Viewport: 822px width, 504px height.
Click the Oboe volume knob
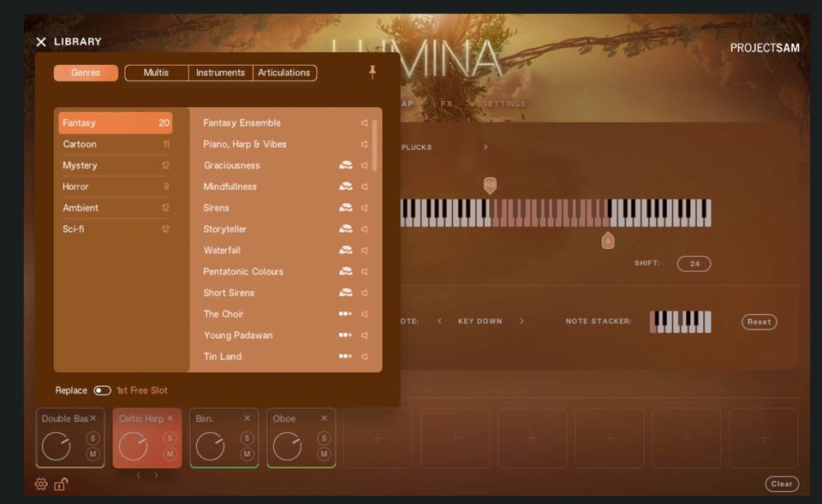[288, 447]
